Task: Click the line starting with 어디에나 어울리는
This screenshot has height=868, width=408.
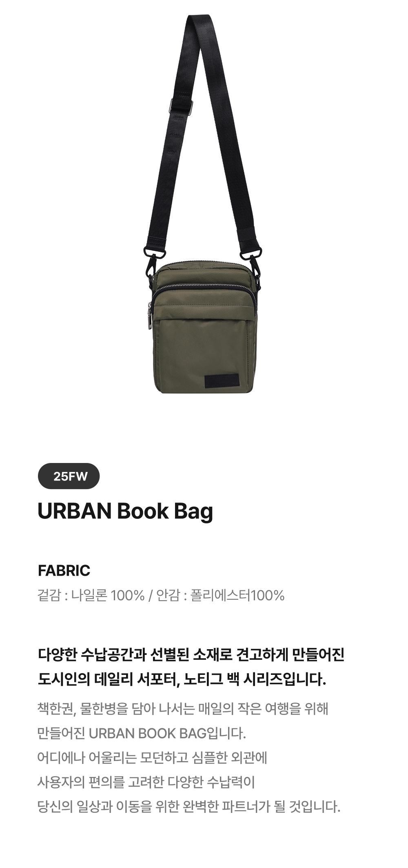Action: (152, 758)
